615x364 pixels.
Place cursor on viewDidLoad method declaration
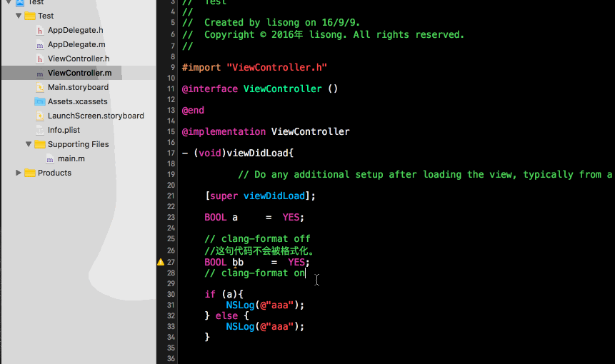pyautogui.click(x=238, y=153)
